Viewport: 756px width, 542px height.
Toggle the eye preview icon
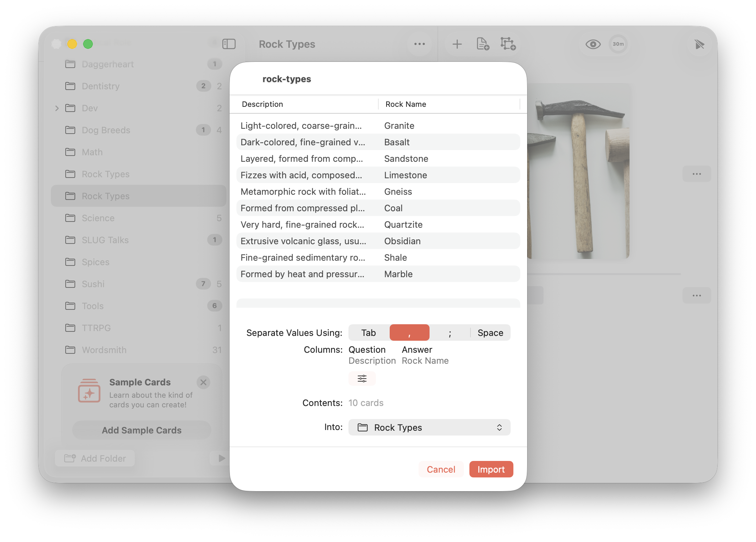[593, 44]
